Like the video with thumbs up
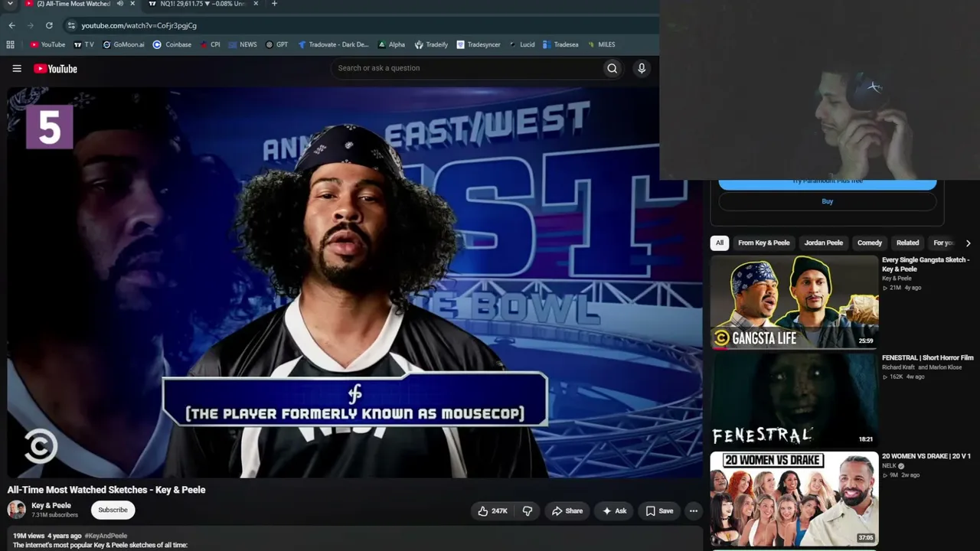This screenshot has height=551, width=980. click(492, 511)
